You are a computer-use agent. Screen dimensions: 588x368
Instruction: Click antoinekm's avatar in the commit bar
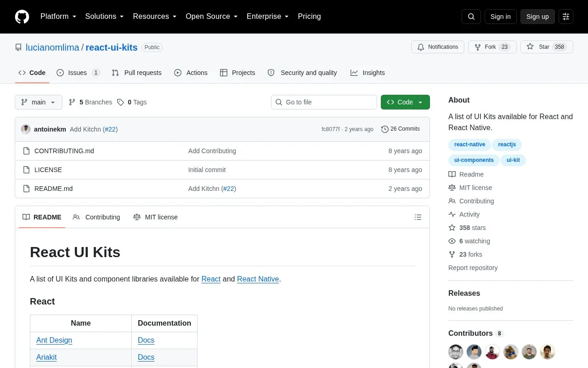tap(26, 129)
